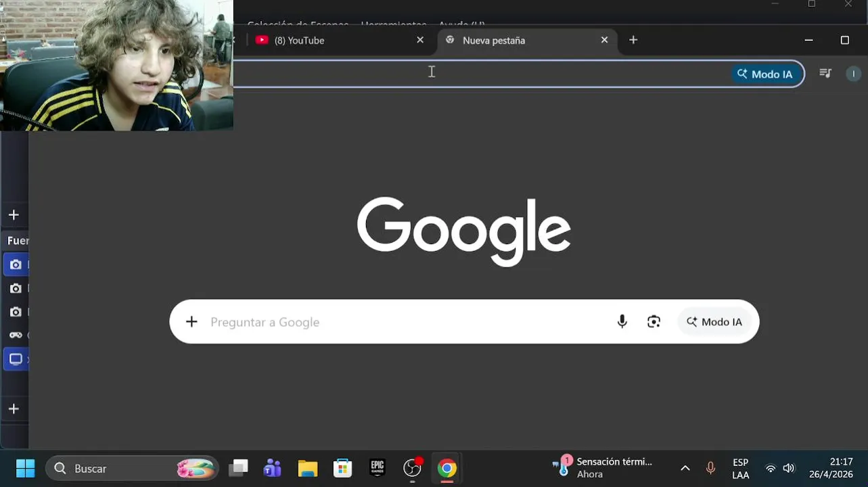Click inside the Chrome address bar

coord(480,74)
